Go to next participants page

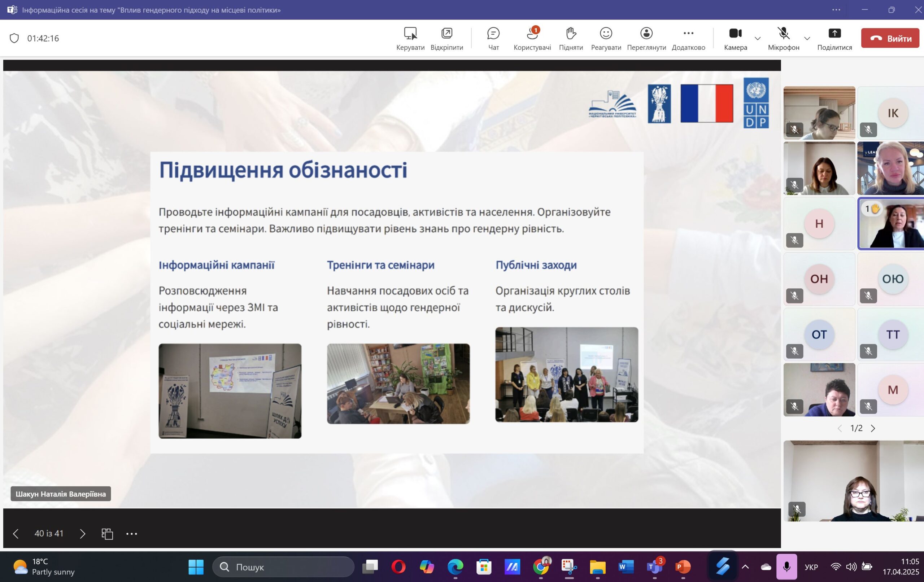coord(873,428)
